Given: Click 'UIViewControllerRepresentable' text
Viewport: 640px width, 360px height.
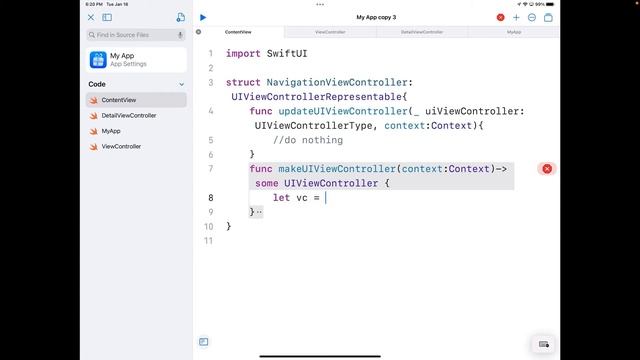Looking at the screenshot, I should pos(316,97).
